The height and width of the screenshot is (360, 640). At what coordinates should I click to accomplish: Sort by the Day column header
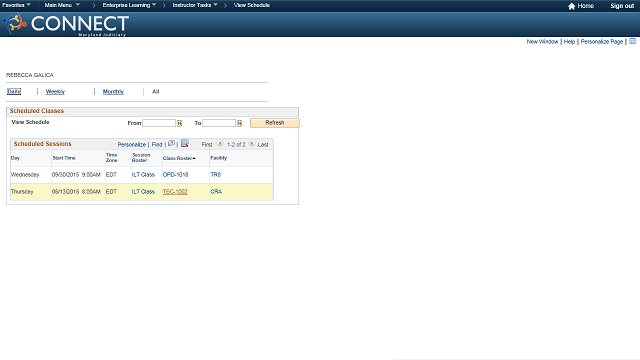15,158
